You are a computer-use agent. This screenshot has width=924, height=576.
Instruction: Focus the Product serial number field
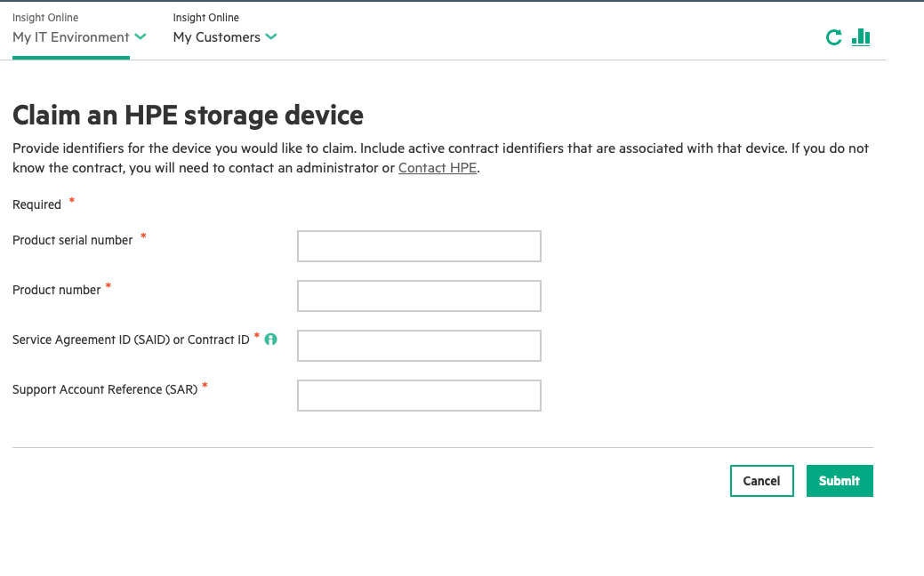(419, 246)
